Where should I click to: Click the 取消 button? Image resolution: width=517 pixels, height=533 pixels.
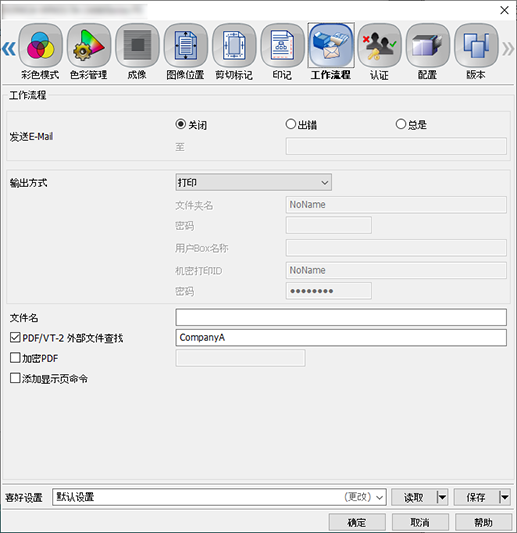point(420,522)
